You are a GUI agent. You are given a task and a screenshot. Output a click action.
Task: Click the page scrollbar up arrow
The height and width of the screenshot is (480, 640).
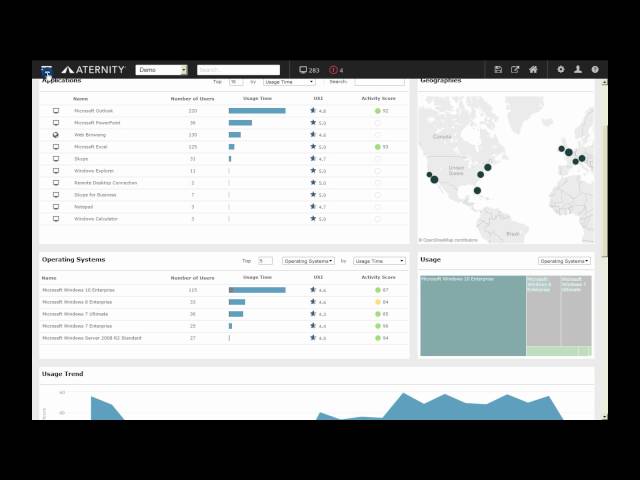tap(604, 82)
